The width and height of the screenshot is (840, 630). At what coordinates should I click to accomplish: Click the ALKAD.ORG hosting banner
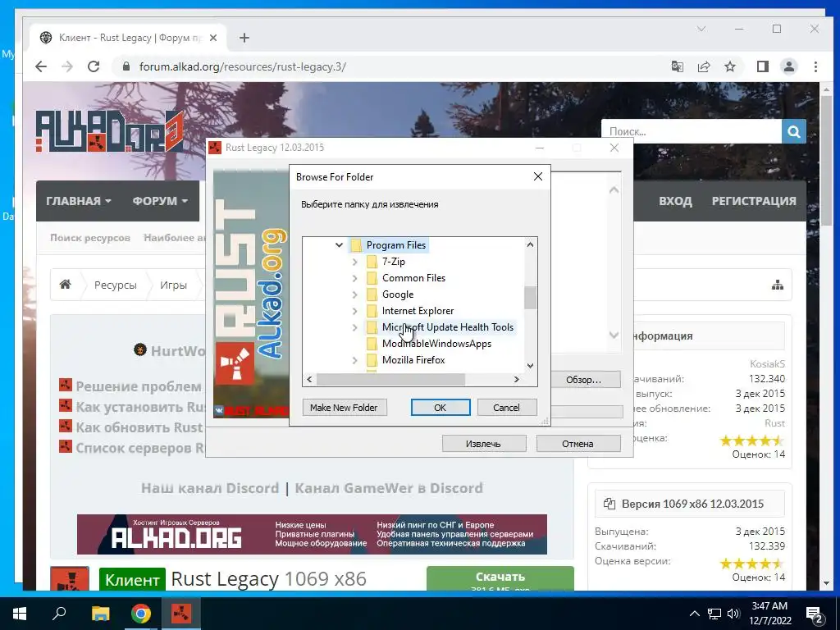(312, 534)
